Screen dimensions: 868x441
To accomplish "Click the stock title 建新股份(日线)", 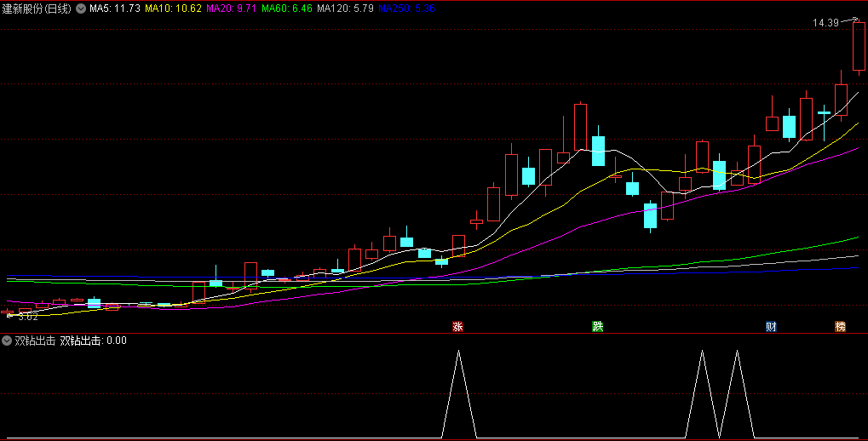I will coord(37,9).
